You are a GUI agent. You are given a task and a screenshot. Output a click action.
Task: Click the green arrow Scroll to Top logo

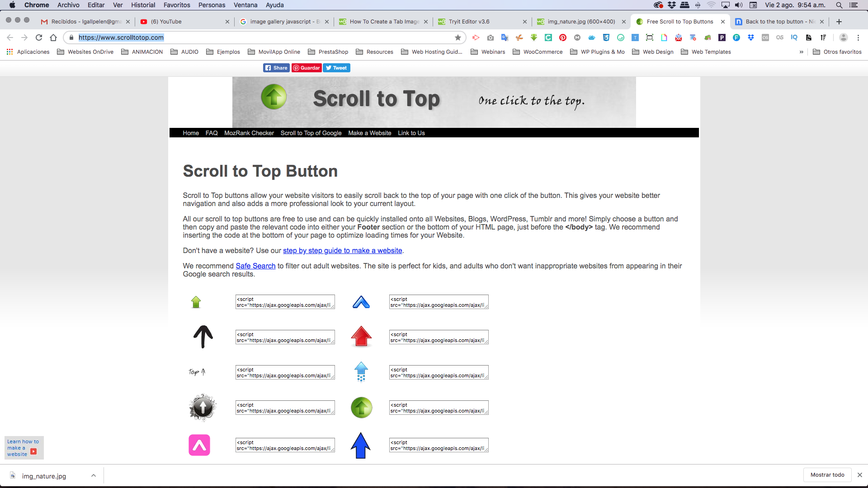(274, 97)
